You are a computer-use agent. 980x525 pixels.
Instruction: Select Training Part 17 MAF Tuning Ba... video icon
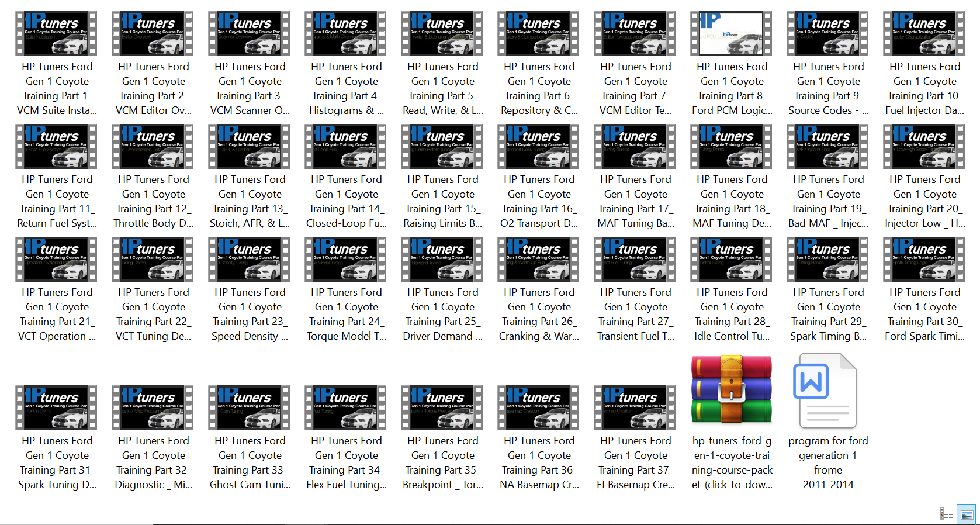click(x=635, y=146)
